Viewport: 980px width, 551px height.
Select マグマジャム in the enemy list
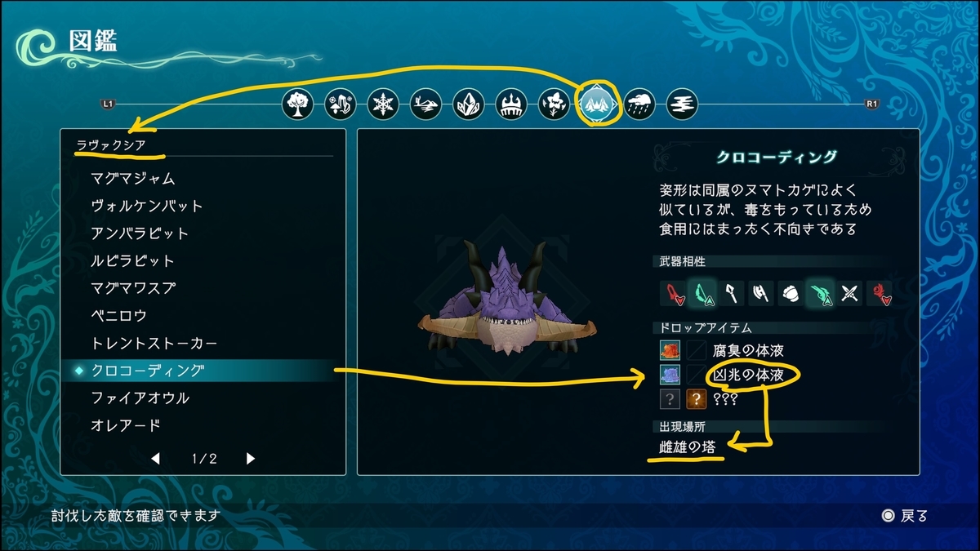(x=200, y=178)
